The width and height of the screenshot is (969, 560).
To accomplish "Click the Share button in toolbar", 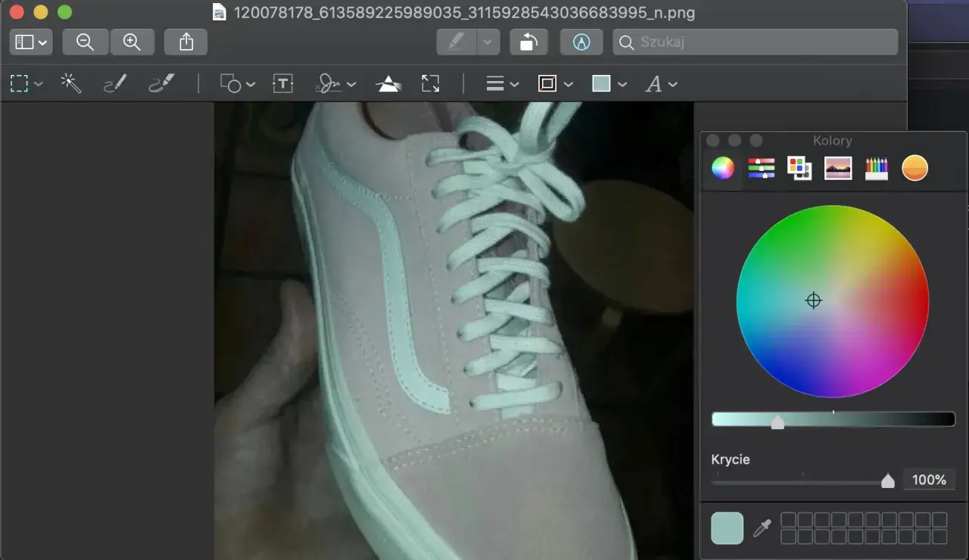I will click(186, 42).
